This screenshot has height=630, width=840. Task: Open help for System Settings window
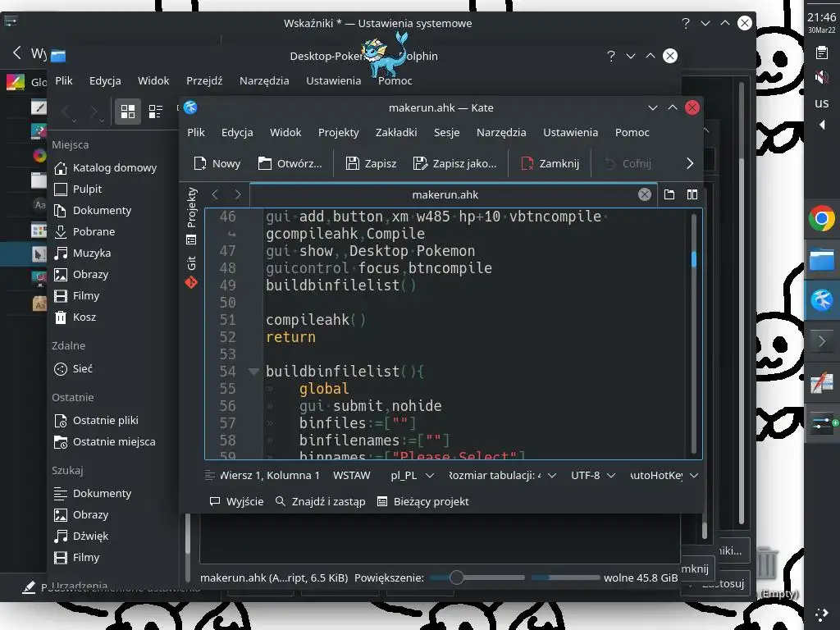[686, 23]
